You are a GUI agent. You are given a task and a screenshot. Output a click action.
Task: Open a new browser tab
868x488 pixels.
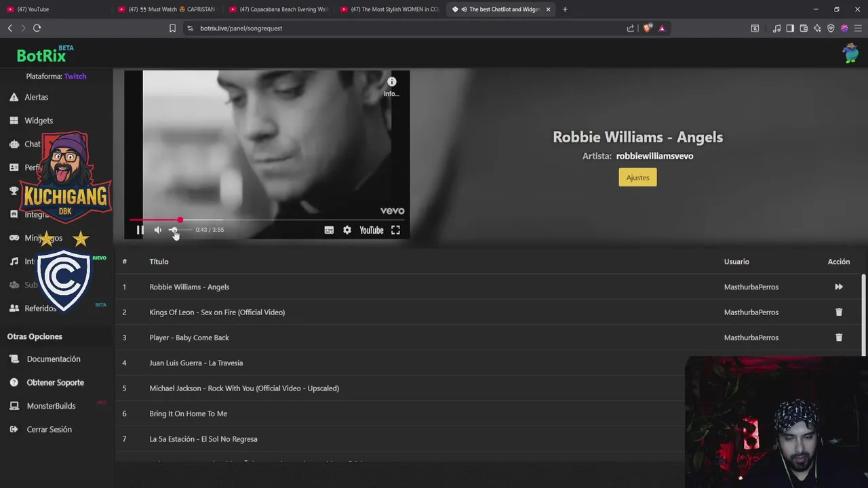click(x=565, y=9)
